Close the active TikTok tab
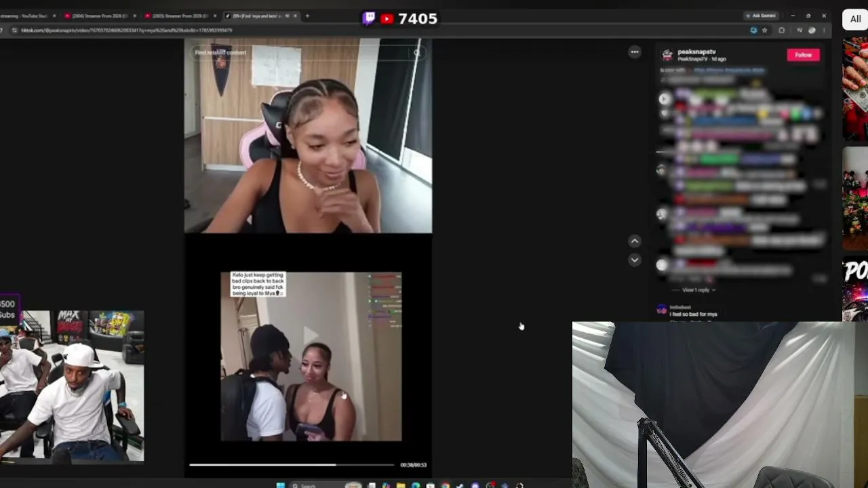Viewport: 868px width, 488px height. 296,16
